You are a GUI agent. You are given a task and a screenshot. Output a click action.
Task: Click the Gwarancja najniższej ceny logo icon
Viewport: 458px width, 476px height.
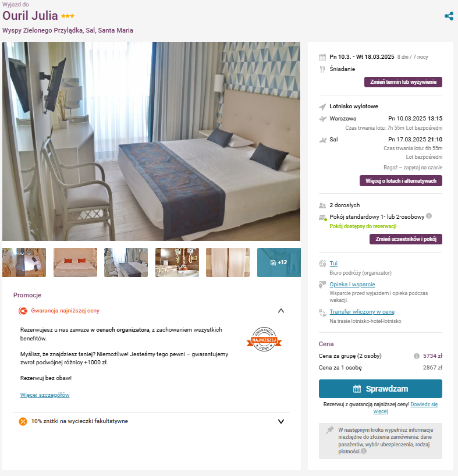pyautogui.click(x=23, y=311)
